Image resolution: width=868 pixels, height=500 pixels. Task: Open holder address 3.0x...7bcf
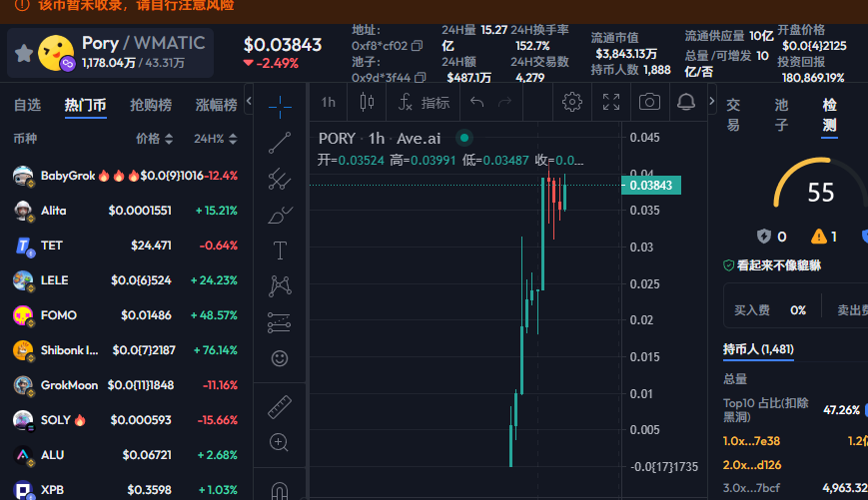(x=751, y=488)
